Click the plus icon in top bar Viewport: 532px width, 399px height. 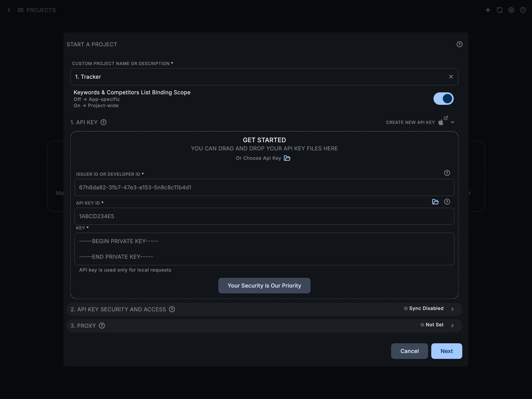click(488, 10)
